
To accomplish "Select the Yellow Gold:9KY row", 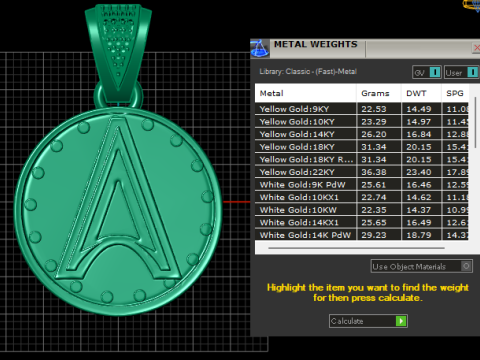I will (x=362, y=109).
